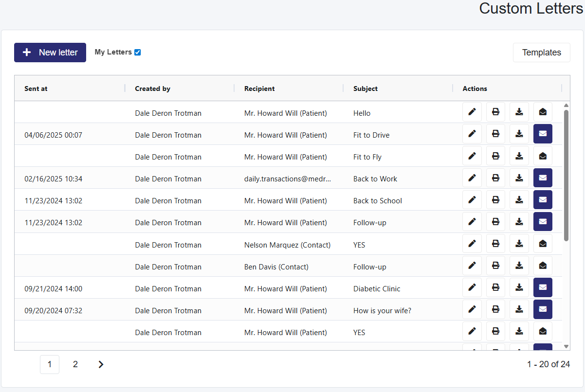Uncheck the My Letters checkbox
Image resolution: width=585 pixels, height=392 pixels.
tap(137, 53)
